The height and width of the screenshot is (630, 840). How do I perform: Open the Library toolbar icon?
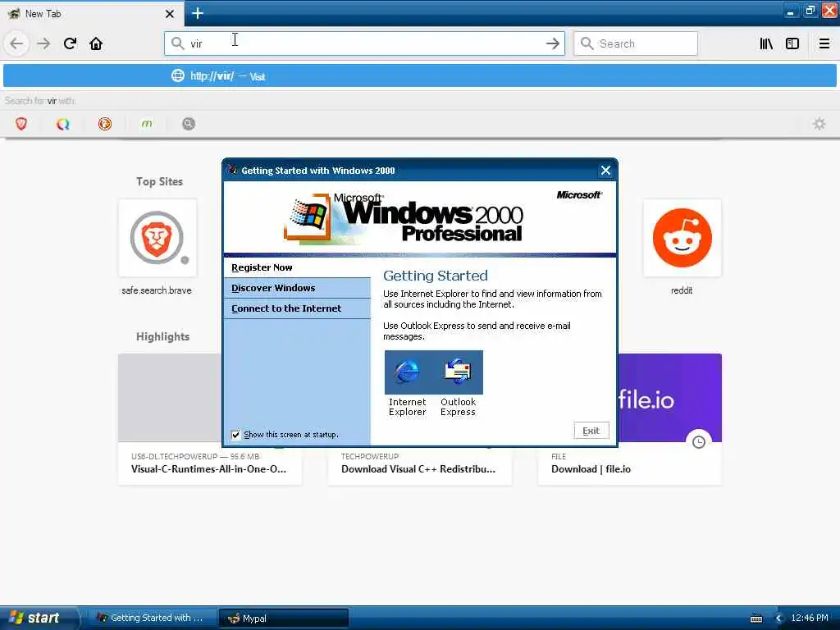(x=766, y=44)
